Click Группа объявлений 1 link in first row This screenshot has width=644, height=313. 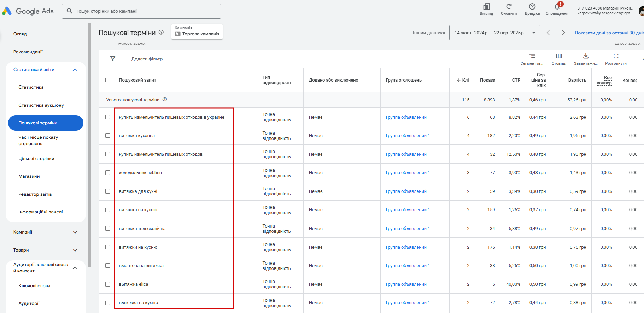408,117
